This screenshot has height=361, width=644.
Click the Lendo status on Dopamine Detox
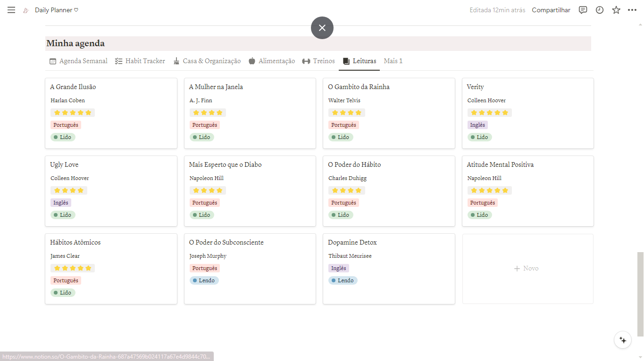[343, 280]
